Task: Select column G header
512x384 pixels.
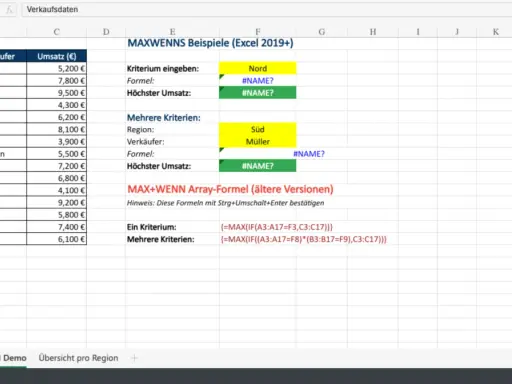Action: (322, 32)
